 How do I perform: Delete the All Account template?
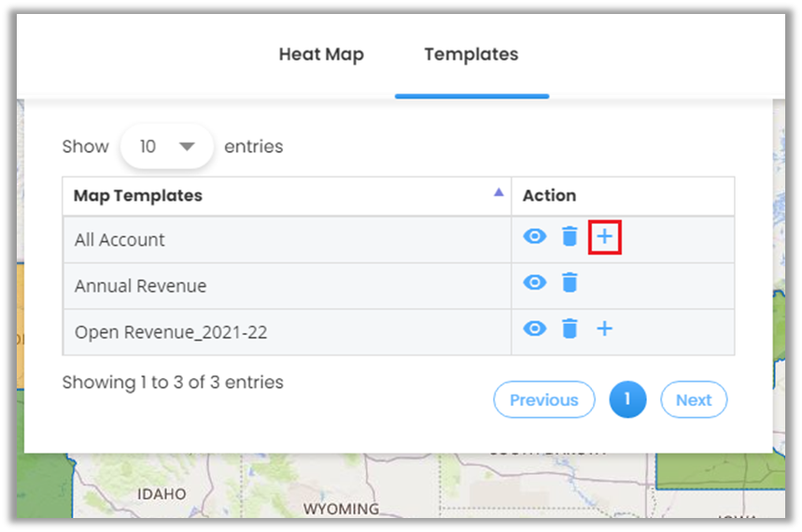pyautogui.click(x=570, y=237)
